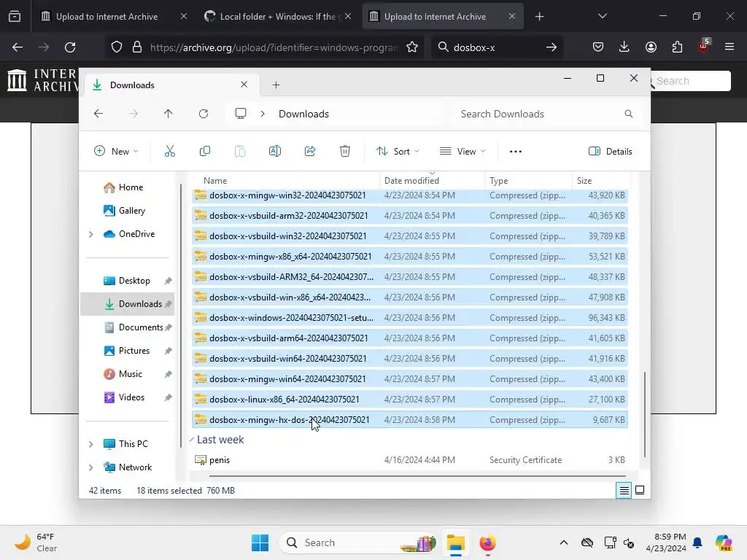
Task: Collapse the Last week group
Action: (192, 440)
